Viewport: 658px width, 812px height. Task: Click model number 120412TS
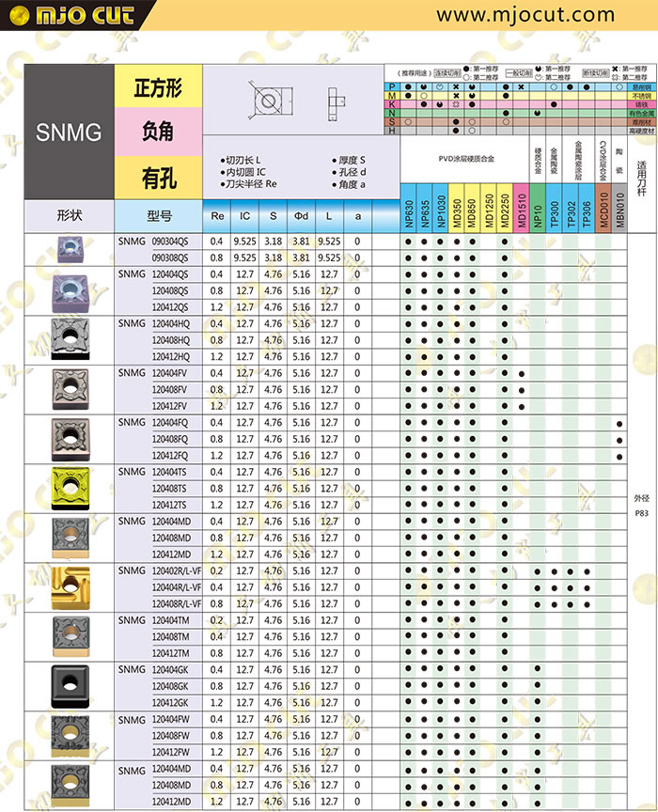(x=169, y=505)
